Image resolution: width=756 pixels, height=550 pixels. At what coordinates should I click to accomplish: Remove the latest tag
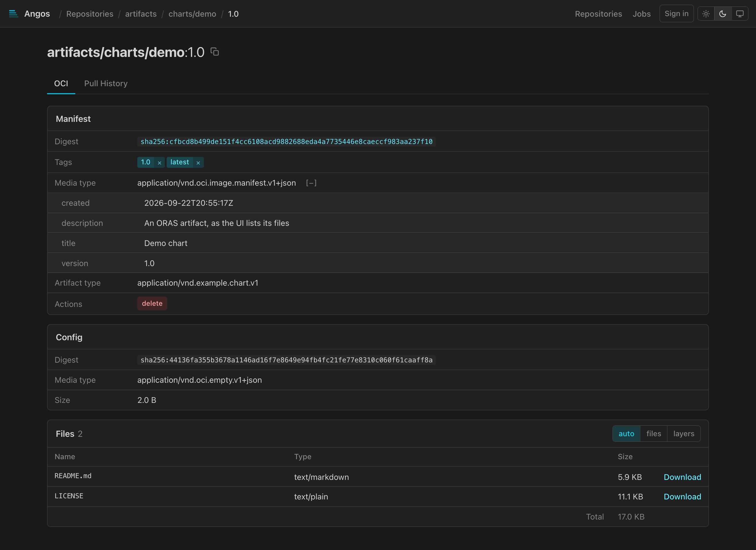(198, 163)
